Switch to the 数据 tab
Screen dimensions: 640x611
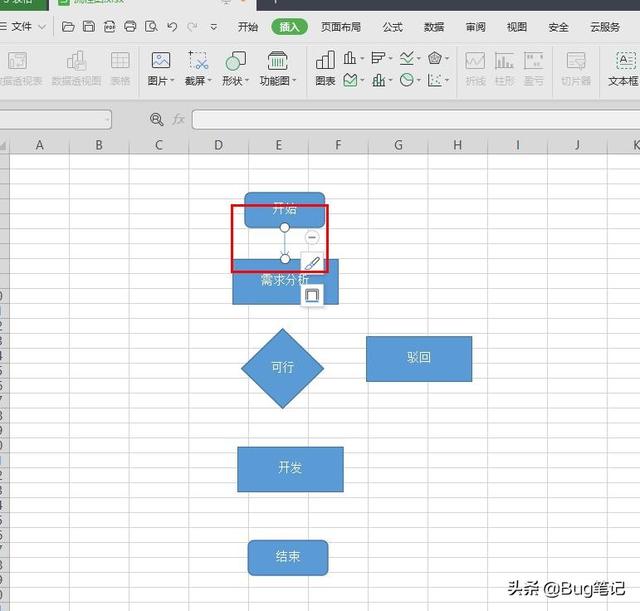(x=434, y=27)
